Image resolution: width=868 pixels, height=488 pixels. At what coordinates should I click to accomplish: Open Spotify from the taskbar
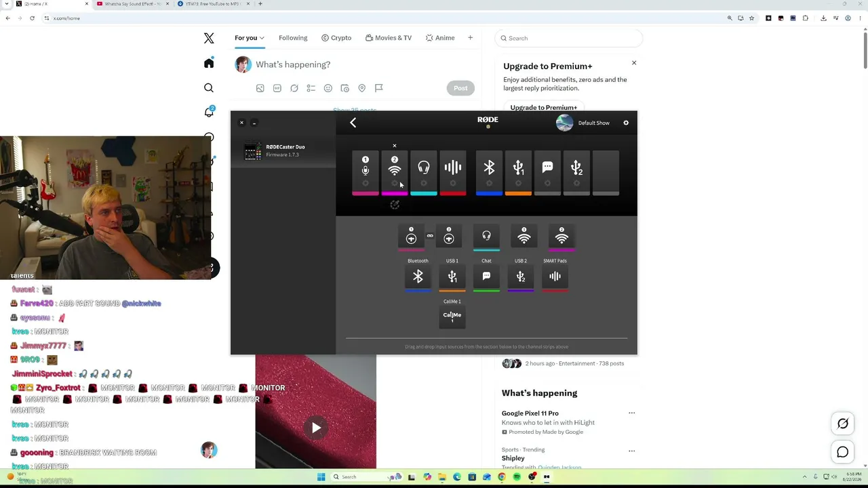click(x=517, y=476)
